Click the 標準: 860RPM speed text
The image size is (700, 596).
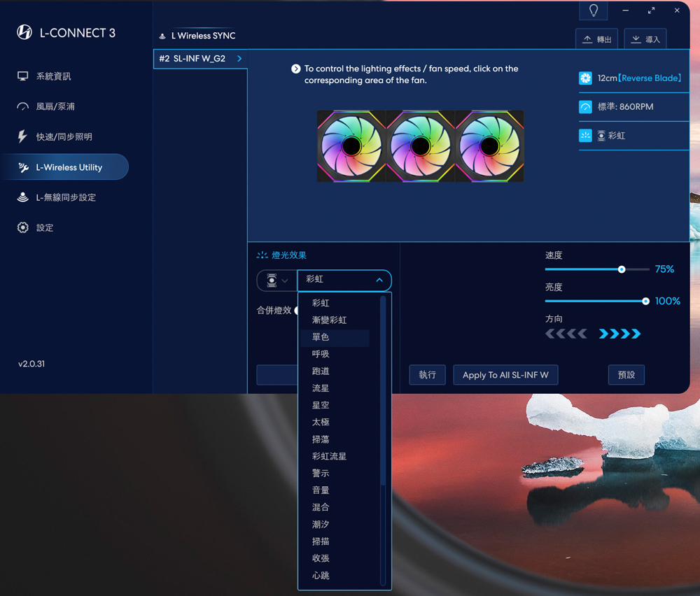[x=625, y=106]
